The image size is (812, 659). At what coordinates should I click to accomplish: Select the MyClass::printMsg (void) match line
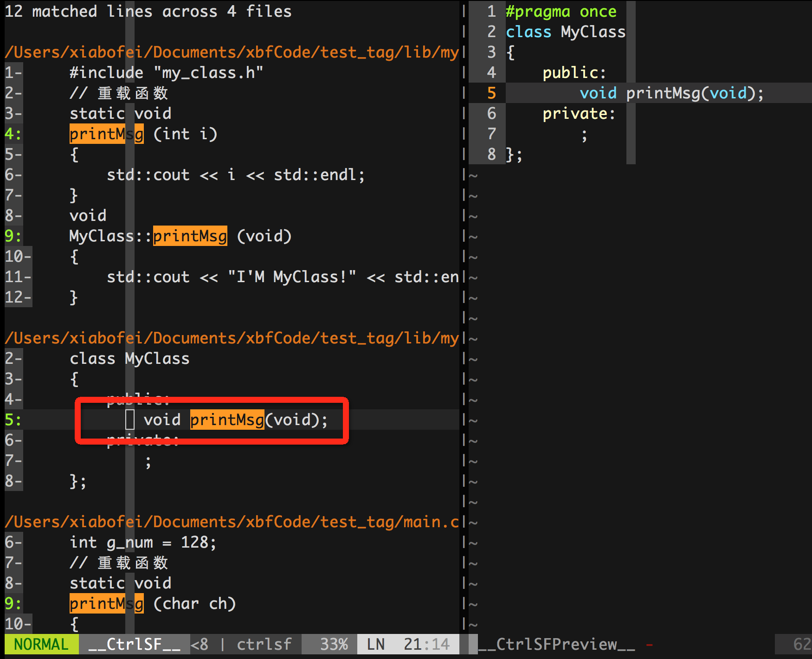(180, 236)
